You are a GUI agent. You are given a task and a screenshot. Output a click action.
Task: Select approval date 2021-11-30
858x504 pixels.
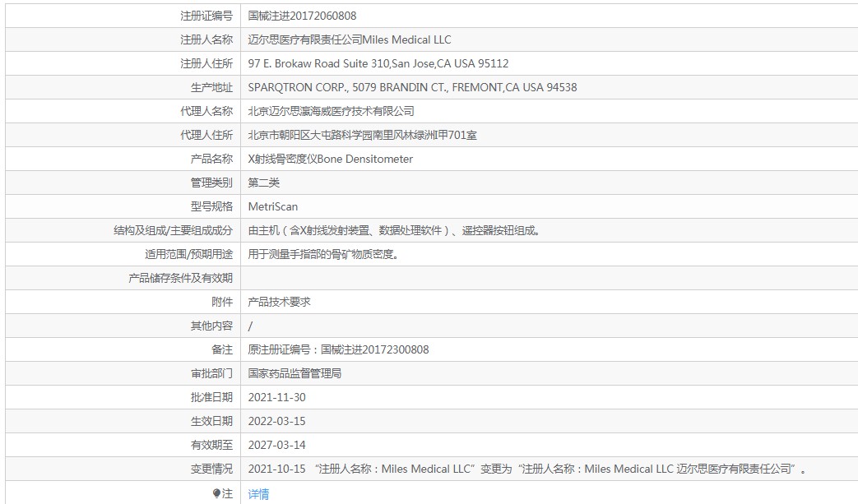[277, 397]
